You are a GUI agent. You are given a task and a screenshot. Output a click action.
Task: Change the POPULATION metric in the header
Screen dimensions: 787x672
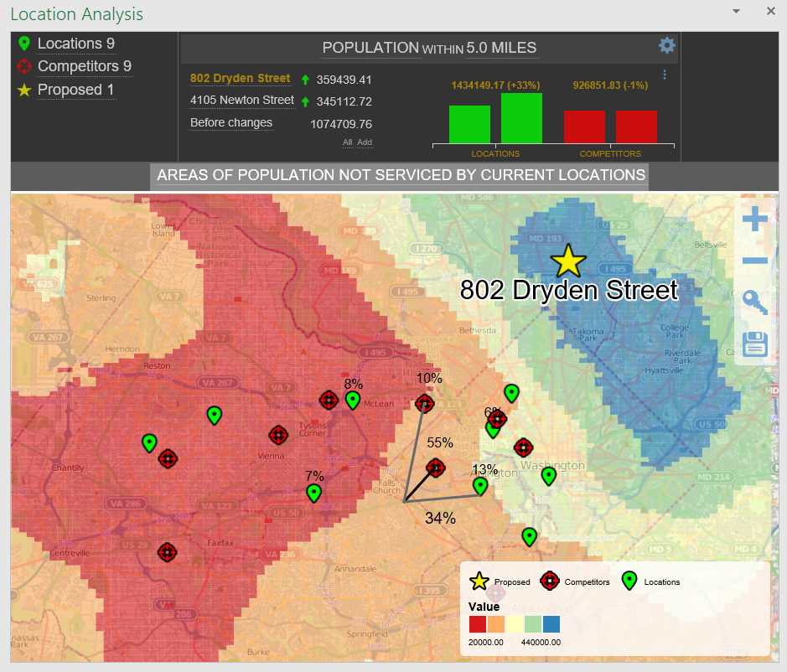tap(370, 48)
